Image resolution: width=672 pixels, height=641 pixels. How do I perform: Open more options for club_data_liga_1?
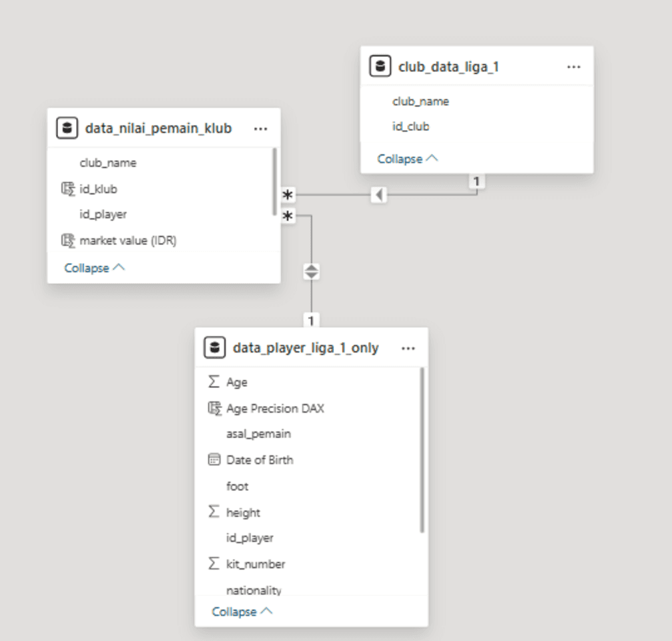pos(573,67)
